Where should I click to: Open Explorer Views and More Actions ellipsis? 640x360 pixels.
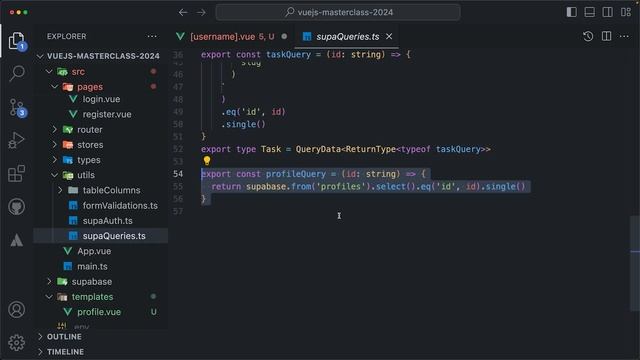pos(152,36)
